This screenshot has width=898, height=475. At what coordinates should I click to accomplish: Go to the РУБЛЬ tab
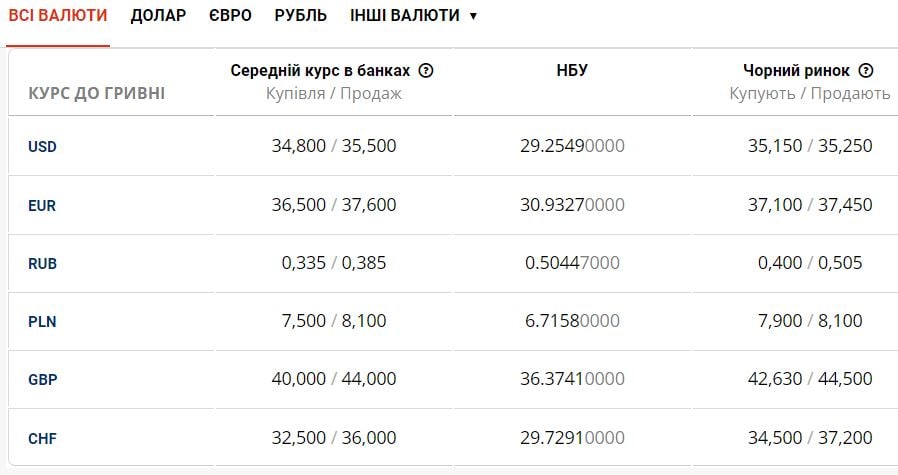pos(301,16)
